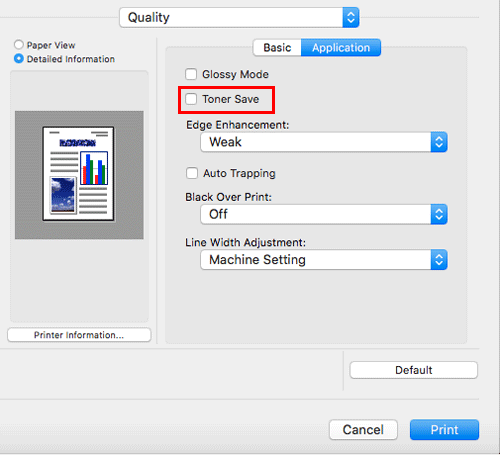This screenshot has width=500, height=455.
Task: Enable the Auto Trapping checkbox
Action: click(192, 173)
